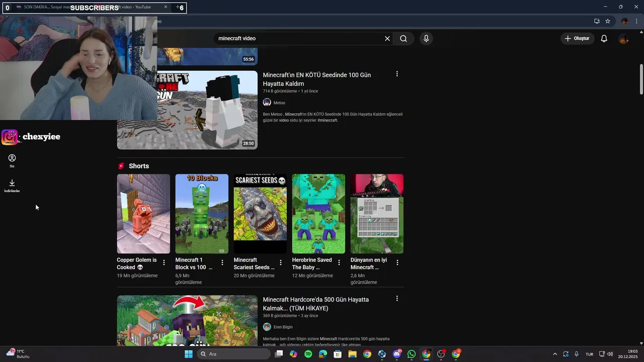This screenshot has height=362, width=644.
Task: Open options for Minecraft 1 Block vs 100 short
Action: 222,262
